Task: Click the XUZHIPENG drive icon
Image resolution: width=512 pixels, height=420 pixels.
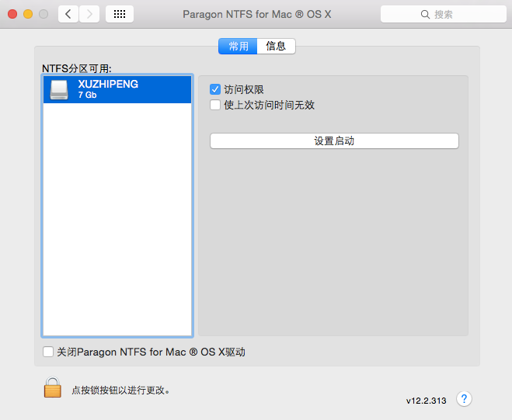Action: 59,89
